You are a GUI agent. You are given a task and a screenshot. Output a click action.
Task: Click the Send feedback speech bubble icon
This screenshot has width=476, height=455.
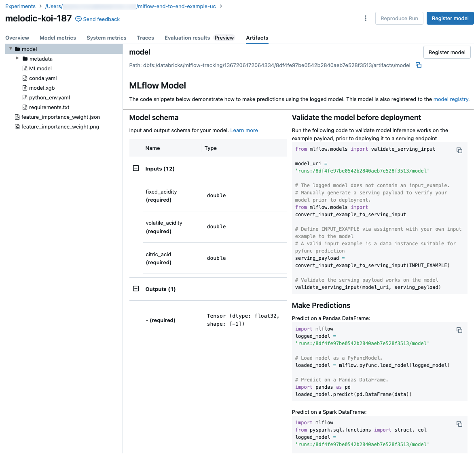click(x=78, y=19)
